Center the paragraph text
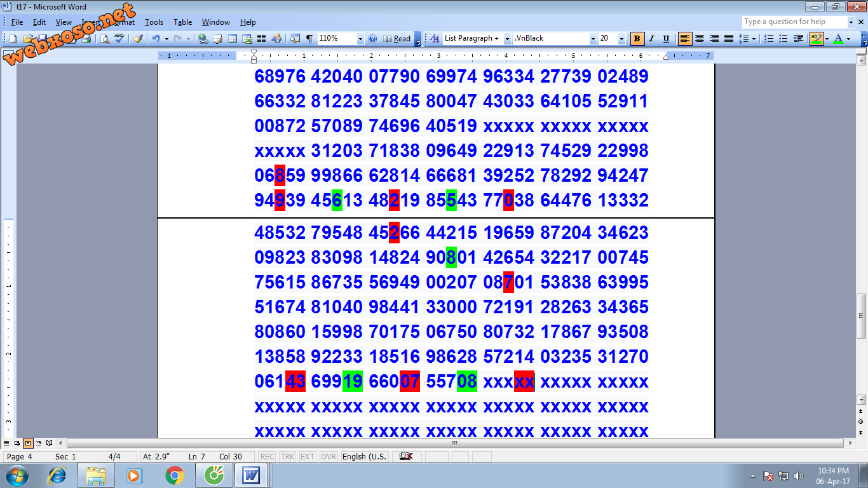Viewport: 868px width, 488px height. tap(700, 39)
